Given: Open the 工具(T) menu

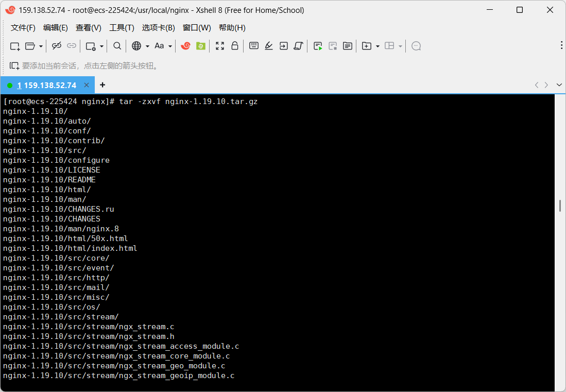Looking at the screenshot, I should pos(122,28).
